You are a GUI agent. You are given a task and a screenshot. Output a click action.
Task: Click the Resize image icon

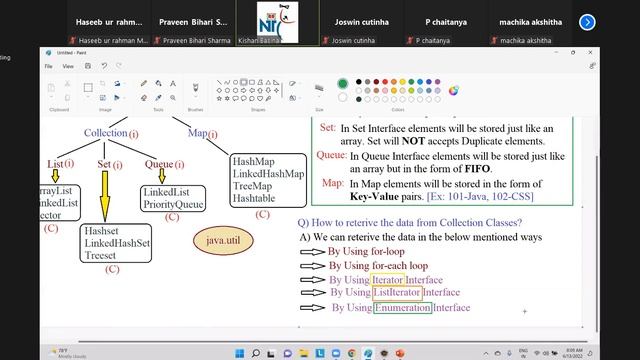[x=103, y=98]
